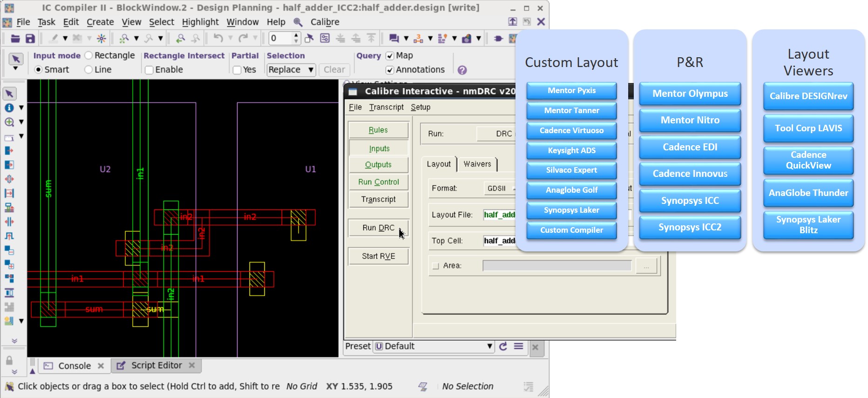Image resolution: width=868 pixels, height=398 pixels.
Task: Click the padlock icon at bottom left
Action: coord(9,360)
